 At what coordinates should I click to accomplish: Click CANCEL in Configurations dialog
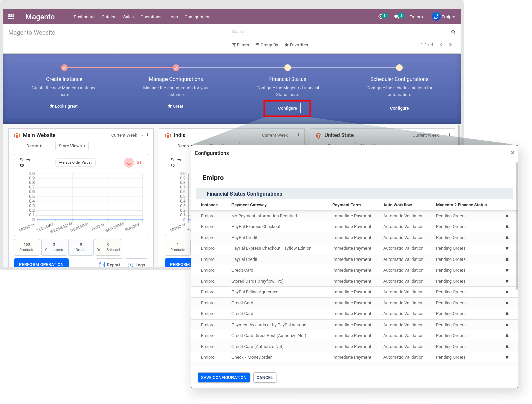click(265, 378)
